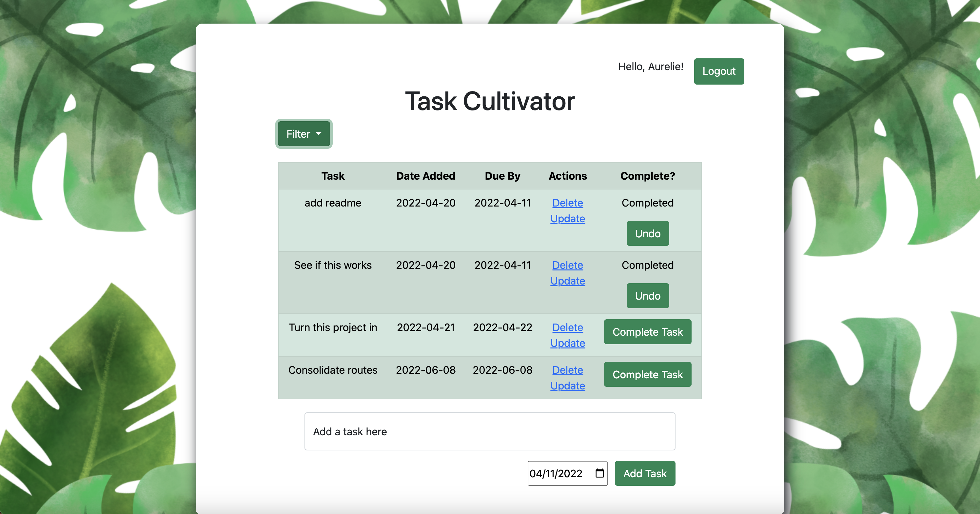Update the 'See if this works' task
Image resolution: width=980 pixels, height=514 pixels.
(x=567, y=281)
